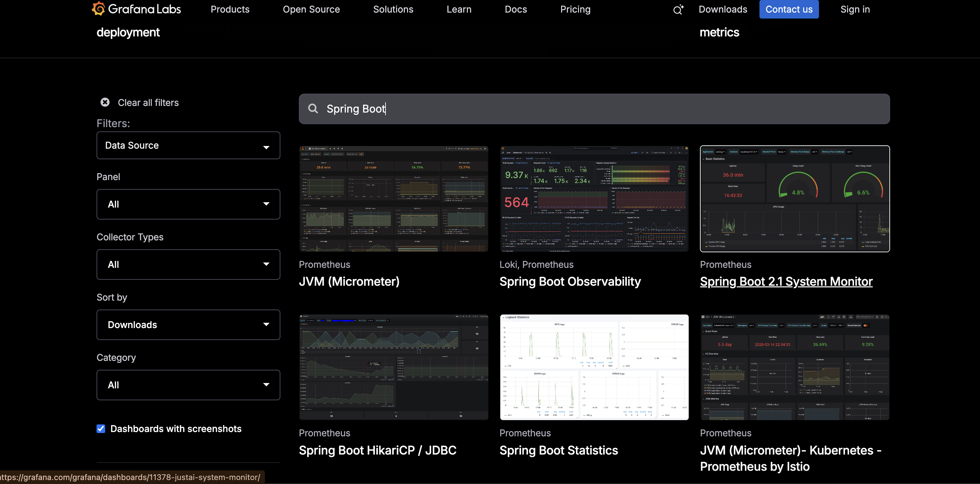
Task: Click the Grafana Labs logo icon
Action: pyautogui.click(x=99, y=9)
